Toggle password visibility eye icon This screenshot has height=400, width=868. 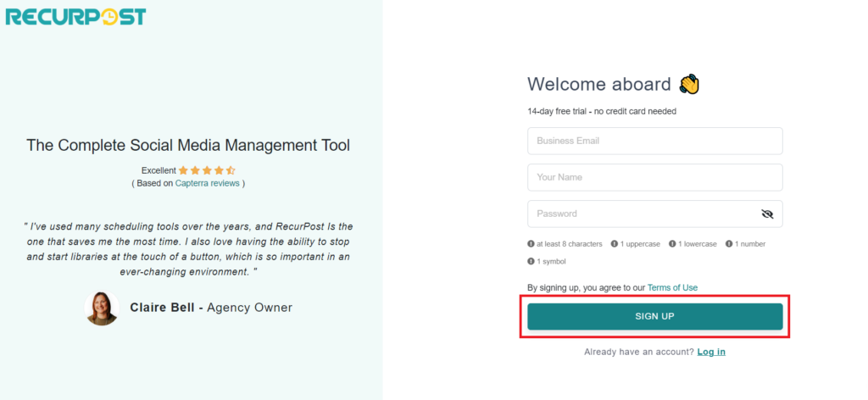coord(766,214)
